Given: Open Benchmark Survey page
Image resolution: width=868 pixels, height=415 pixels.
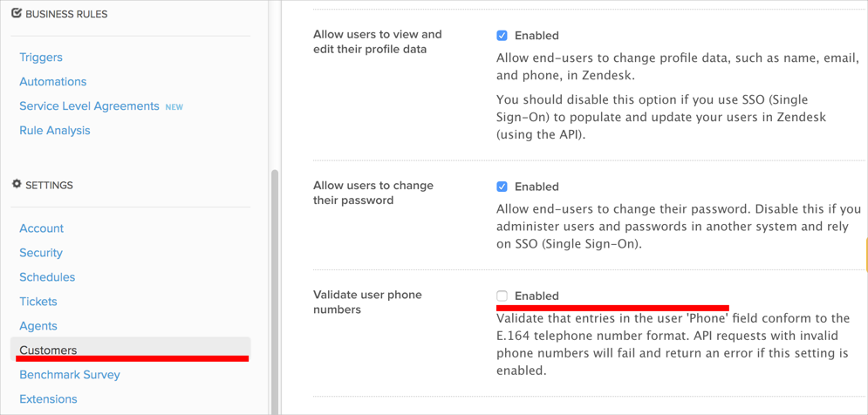Looking at the screenshot, I should pyautogui.click(x=70, y=375).
